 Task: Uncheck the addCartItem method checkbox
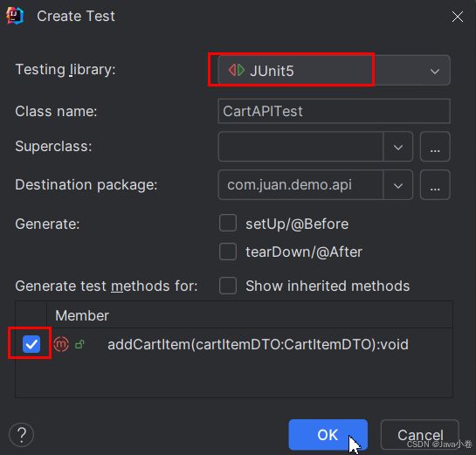(x=31, y=344)
